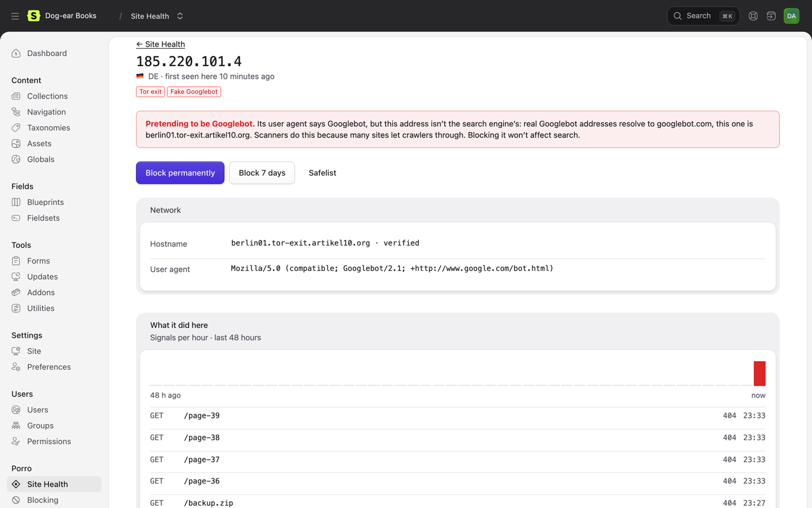Open the Search field

click(x=703, y=16)
